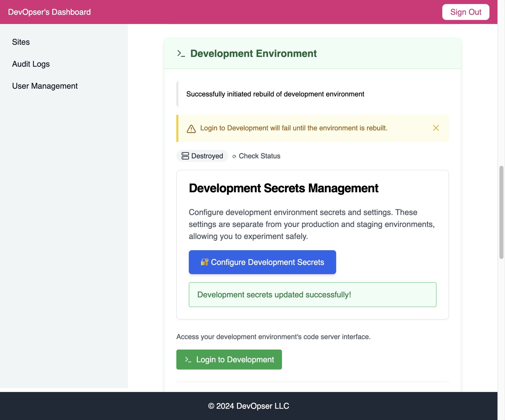Click Check Status link
This screenshot has height=420, width=505.
click(x=256, y=156)
